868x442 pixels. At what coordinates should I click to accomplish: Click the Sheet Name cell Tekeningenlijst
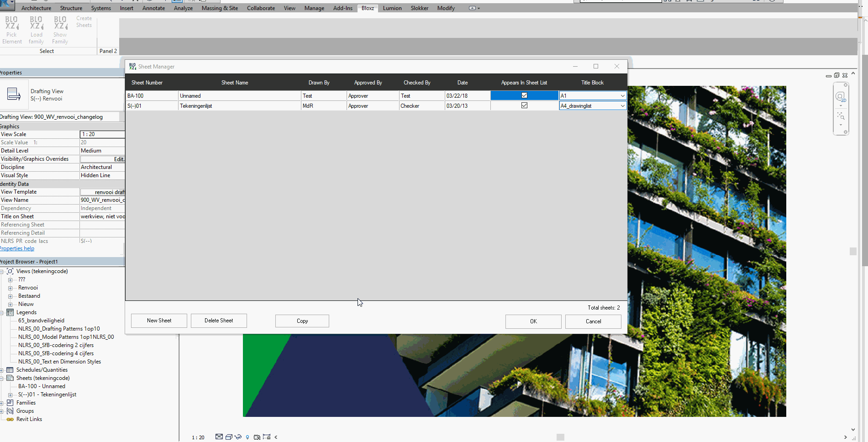(239, 106)
